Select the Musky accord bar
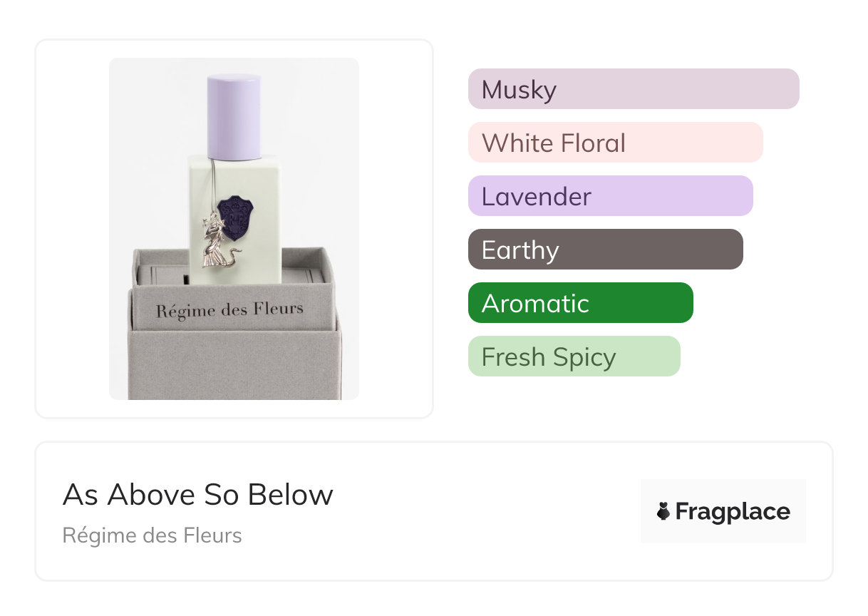 coord(633,89)
